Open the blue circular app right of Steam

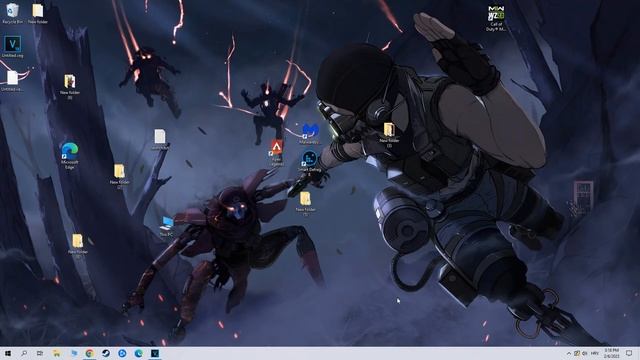coord(122,353)
